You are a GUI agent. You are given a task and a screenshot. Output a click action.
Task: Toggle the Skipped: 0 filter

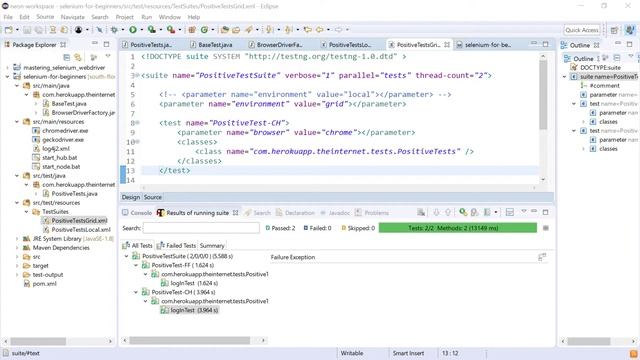358,228
